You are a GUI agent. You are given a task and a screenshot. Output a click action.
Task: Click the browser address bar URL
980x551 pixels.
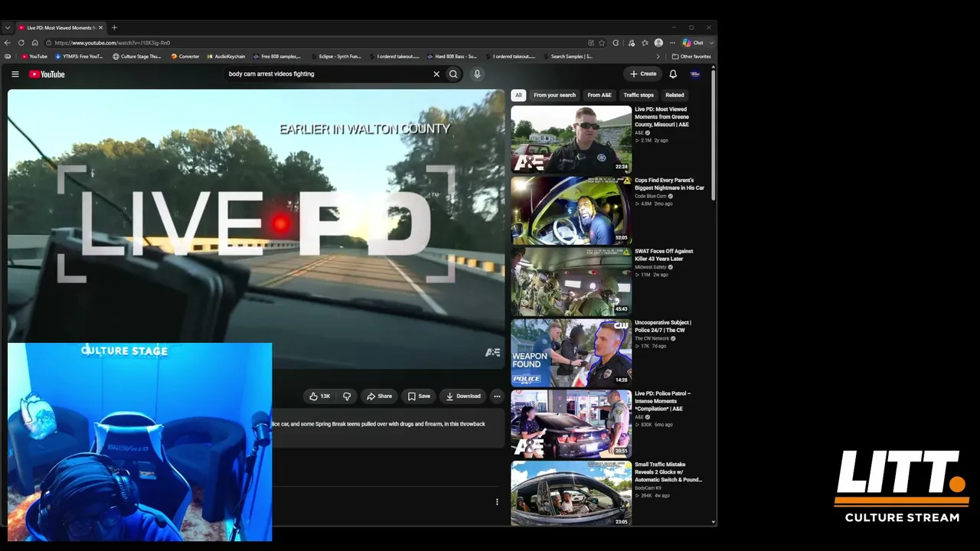click(113, 43)
